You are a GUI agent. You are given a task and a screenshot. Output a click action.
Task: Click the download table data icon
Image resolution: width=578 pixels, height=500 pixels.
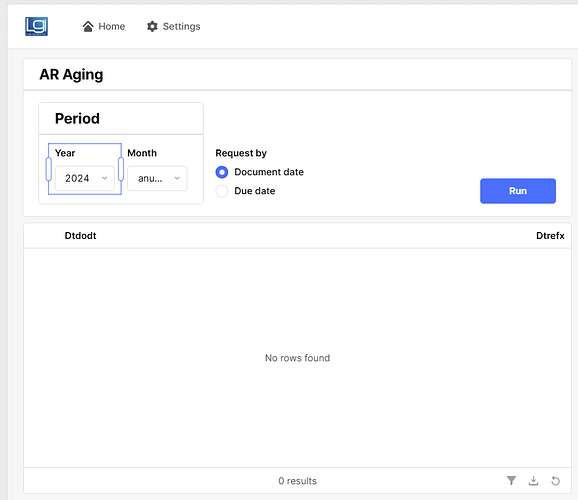point(533,480)
